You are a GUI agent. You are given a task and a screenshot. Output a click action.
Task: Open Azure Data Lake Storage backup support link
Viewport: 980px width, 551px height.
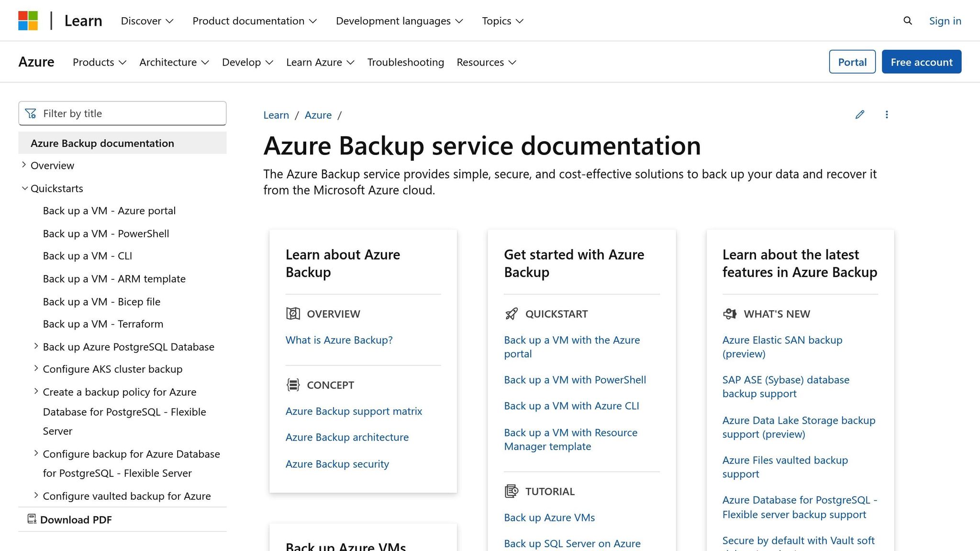[799, 427]
